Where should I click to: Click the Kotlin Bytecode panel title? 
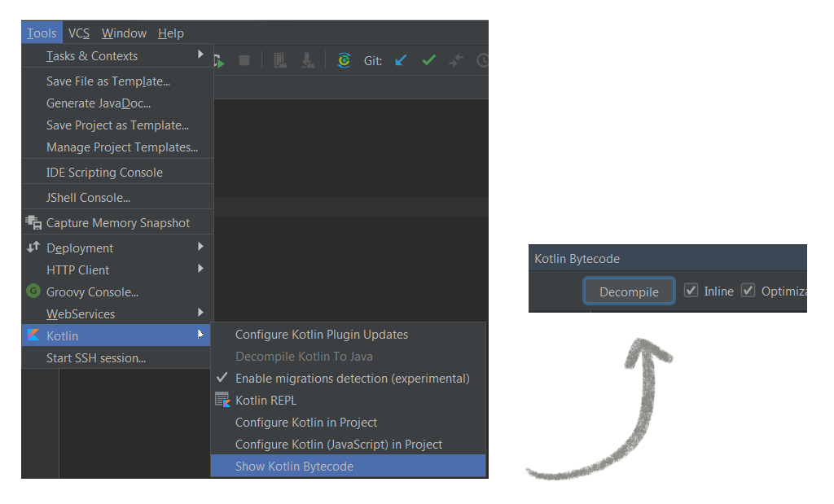coord(577,258)
